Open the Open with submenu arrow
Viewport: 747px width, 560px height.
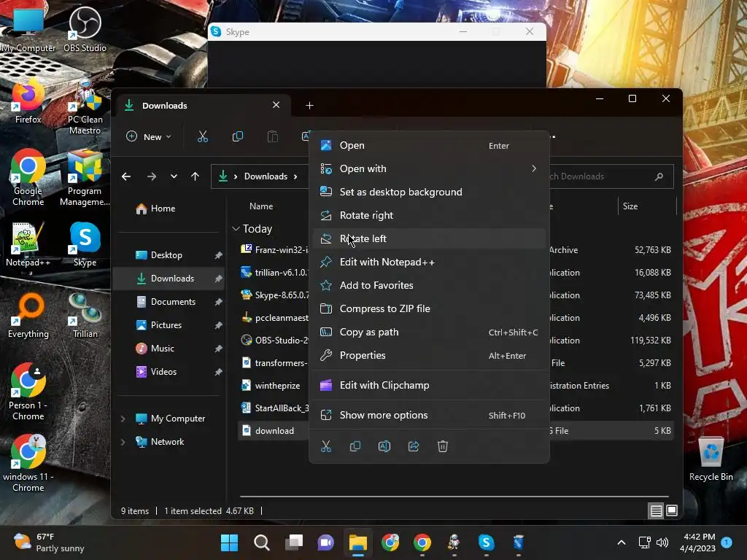click(534, 168)
